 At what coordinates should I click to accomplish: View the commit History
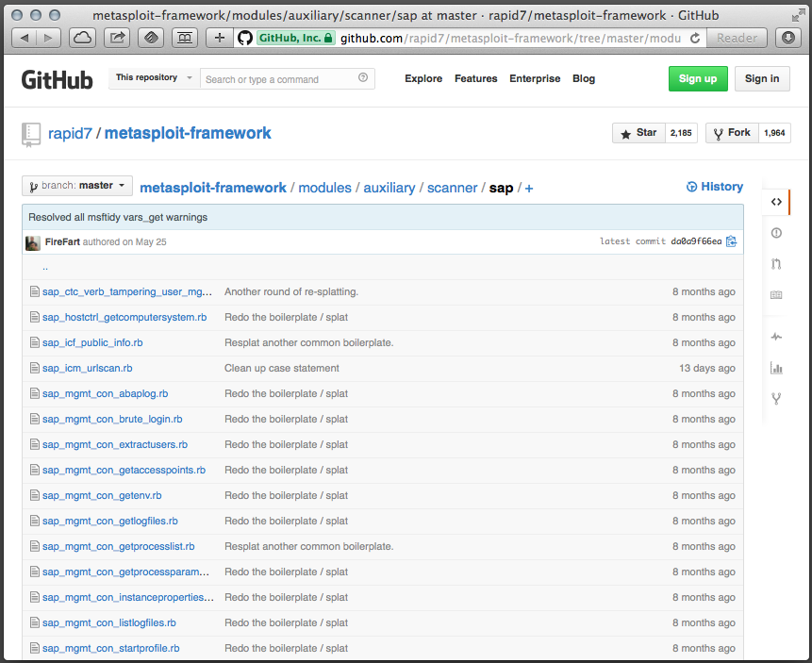coord(714,187)
